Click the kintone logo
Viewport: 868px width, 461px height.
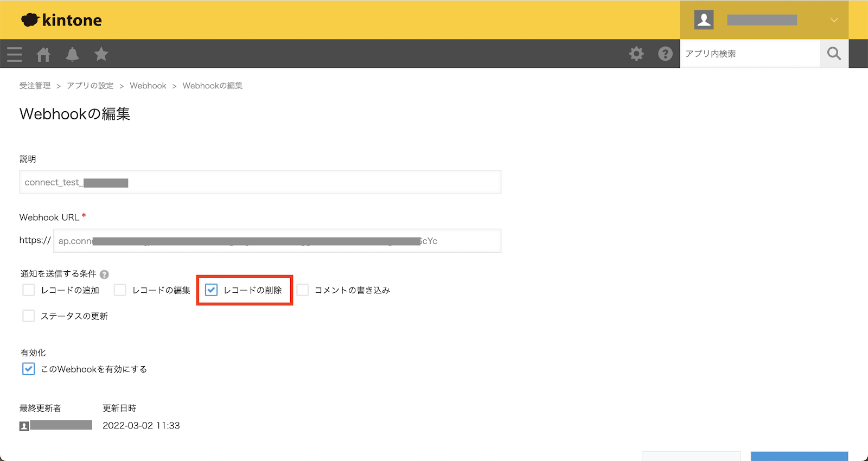61,20
